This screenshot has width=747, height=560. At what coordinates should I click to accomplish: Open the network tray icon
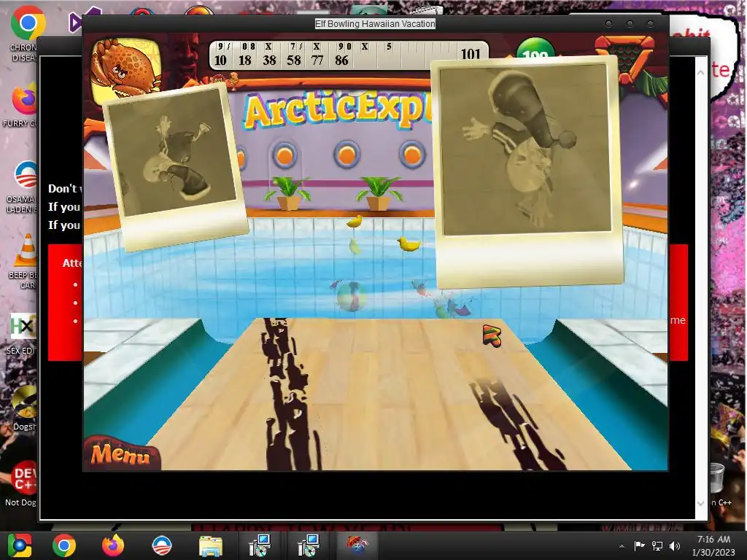[x=657, y=545]
